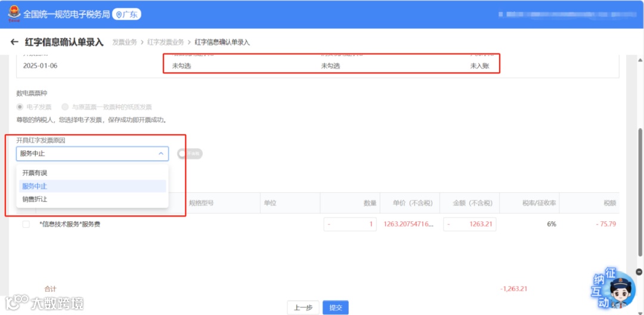Click the tax amount -75.79
The image size is (644, 315).
pyautogui.click(x=606, y=224)
